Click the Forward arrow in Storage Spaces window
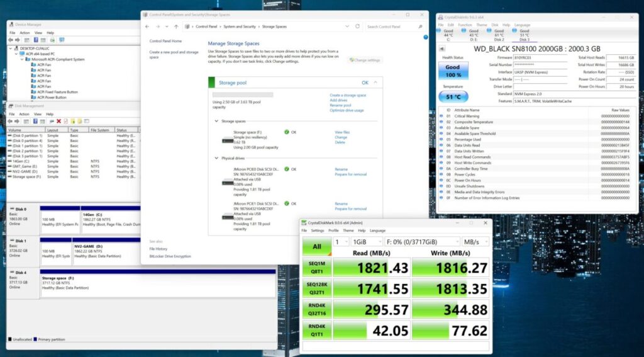This screenshot has width=644, height=357. [x=157, y=26]
